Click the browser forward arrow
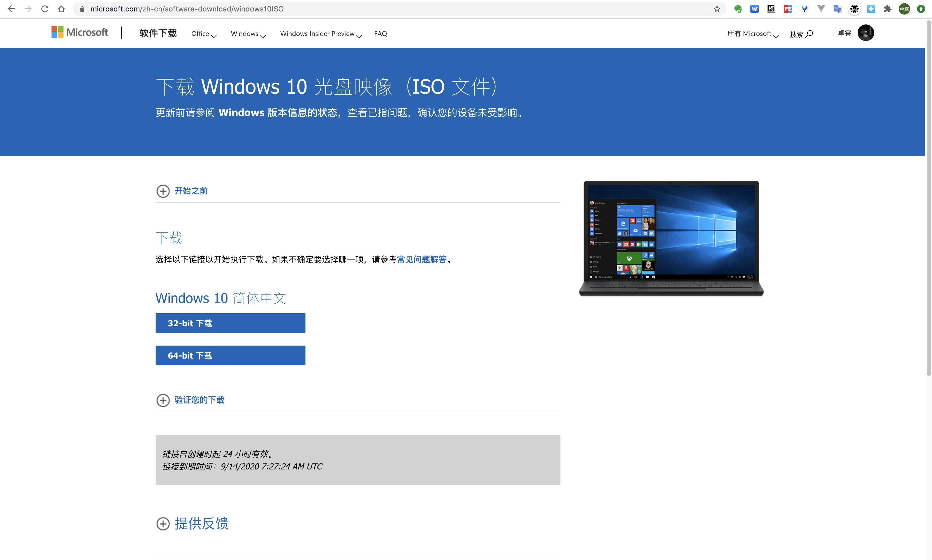932x560 pixels. (x=28, y=9)
